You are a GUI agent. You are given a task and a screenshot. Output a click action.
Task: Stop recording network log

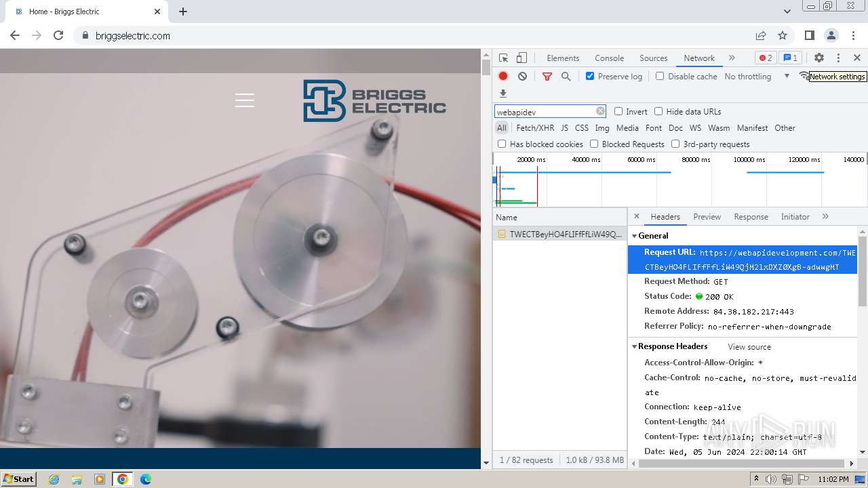(x=503, y=77)
